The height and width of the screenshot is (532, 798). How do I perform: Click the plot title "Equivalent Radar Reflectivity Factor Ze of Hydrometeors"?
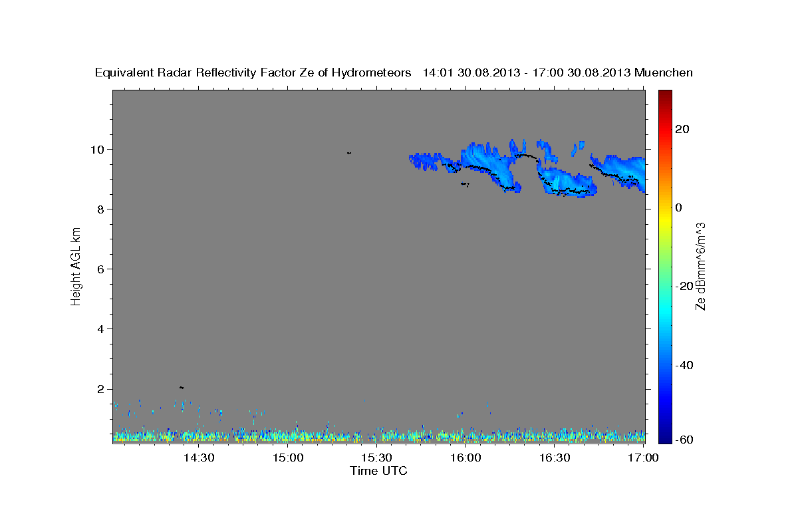click(x=253, y=73)
